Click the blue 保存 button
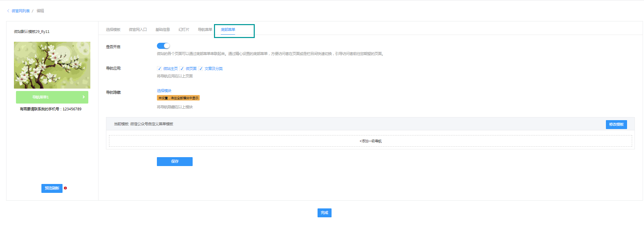This screenshot has width=644, height=239. [x=175, y=162]
